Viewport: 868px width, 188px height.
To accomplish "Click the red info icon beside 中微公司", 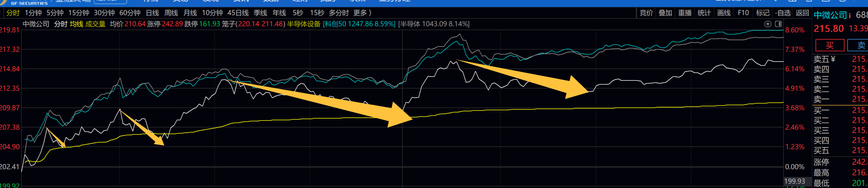I will point(849,16).
